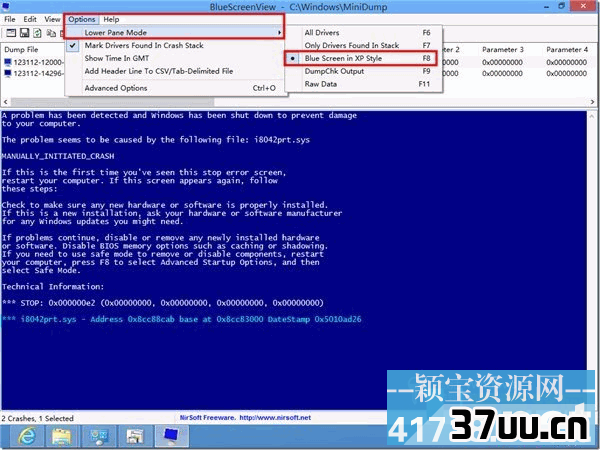Click the i8042prt.sys Address line
Viewport: 600px width, 450px height.
[x=181, y=319]
